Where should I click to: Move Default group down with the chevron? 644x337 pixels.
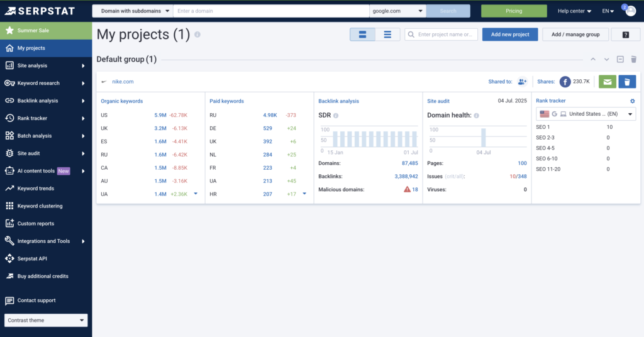point(607,60)
